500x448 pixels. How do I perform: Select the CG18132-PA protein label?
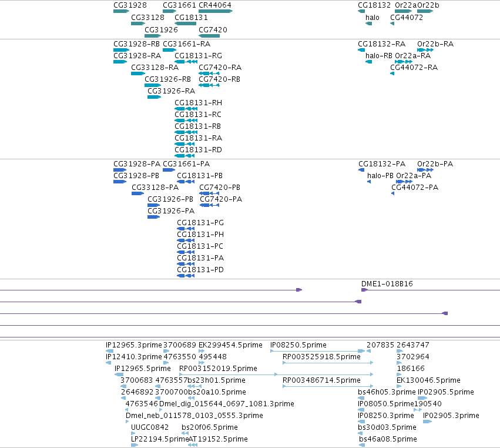click(x=382, y=163)
